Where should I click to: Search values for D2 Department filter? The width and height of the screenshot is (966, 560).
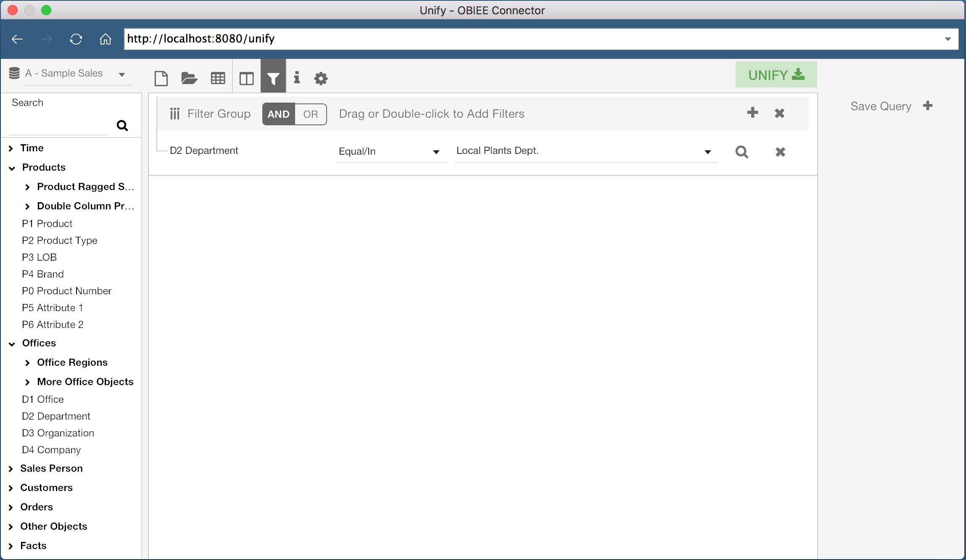(x=742, y=152)
